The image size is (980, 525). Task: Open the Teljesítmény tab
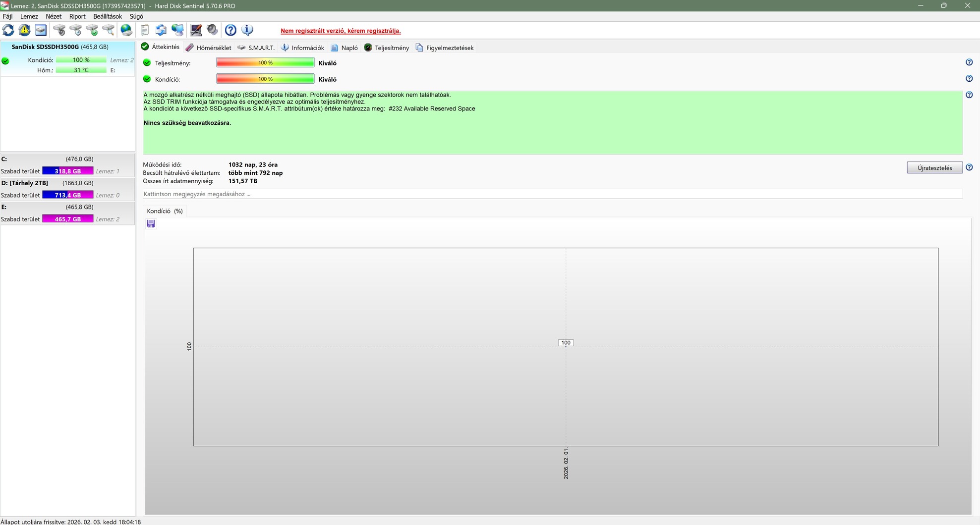[387, 48]
